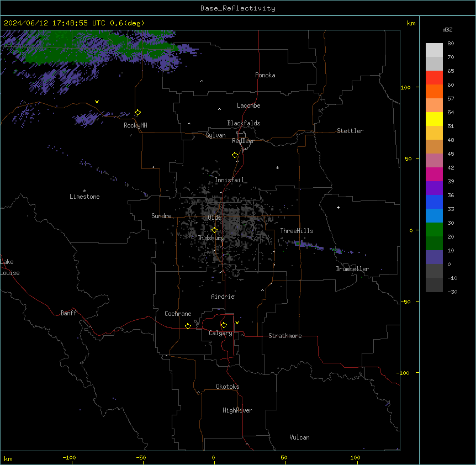This screenshot has height=465, width=476.
Task: Pick the magenta 39-42 dBZ legend swatch
Action: click(434, 174)
